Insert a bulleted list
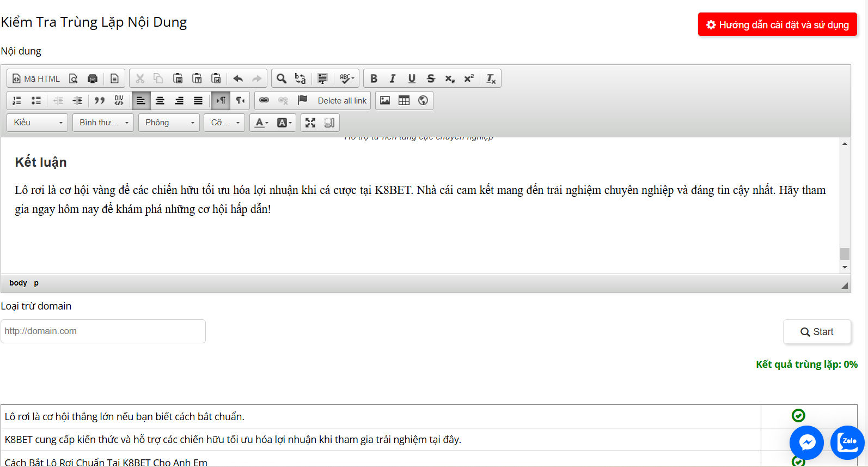 36,100
